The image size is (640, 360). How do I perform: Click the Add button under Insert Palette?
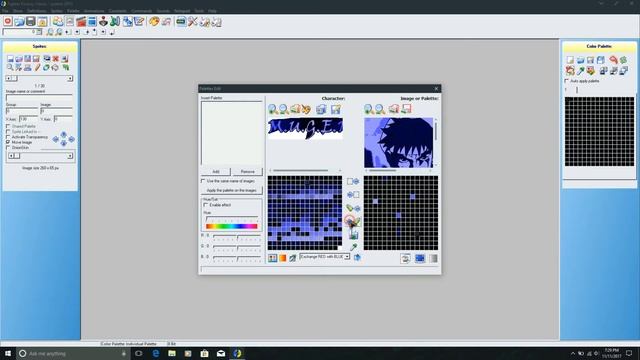216,172
